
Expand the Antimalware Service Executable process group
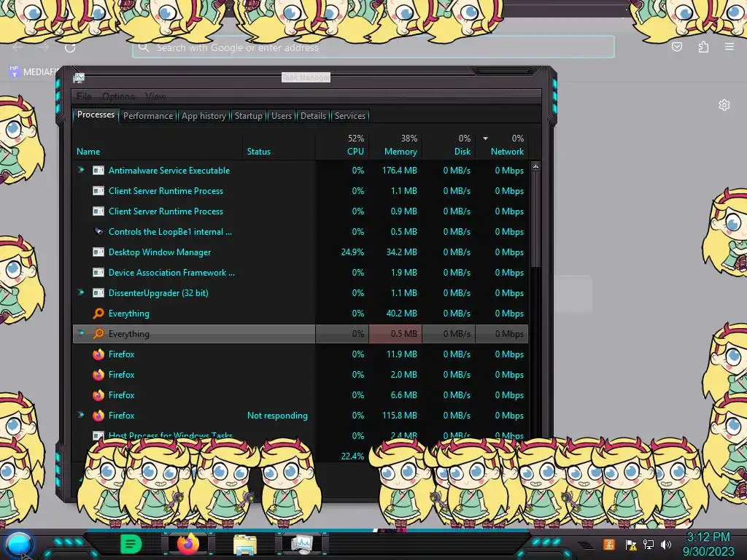(81, 169)
